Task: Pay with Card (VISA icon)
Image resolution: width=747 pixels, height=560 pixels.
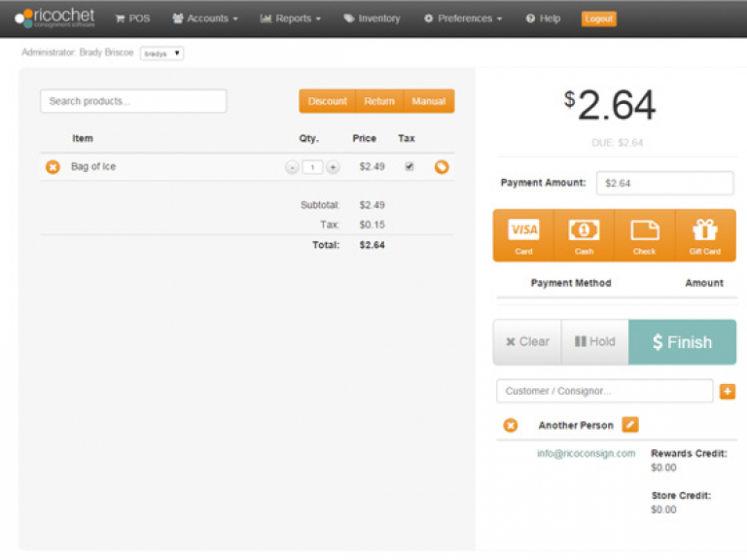Action: pyautogui.click(x=523, y=235)
